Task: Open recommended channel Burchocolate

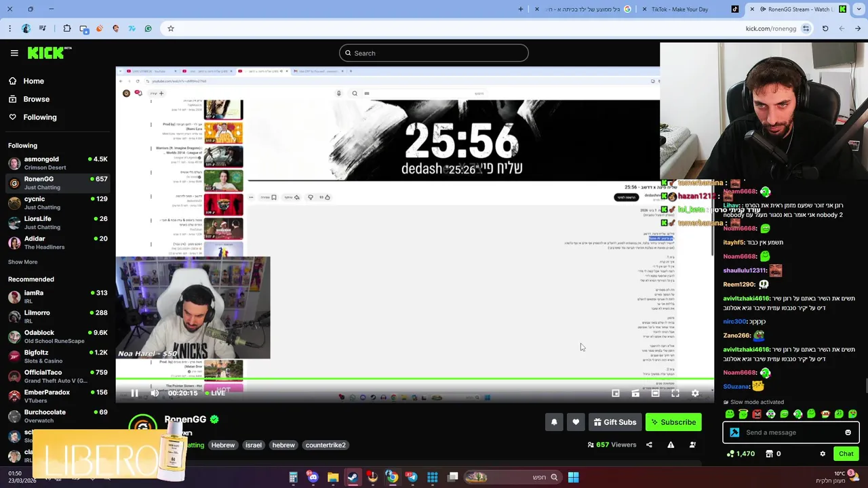Action: click(x=58, y=415)
